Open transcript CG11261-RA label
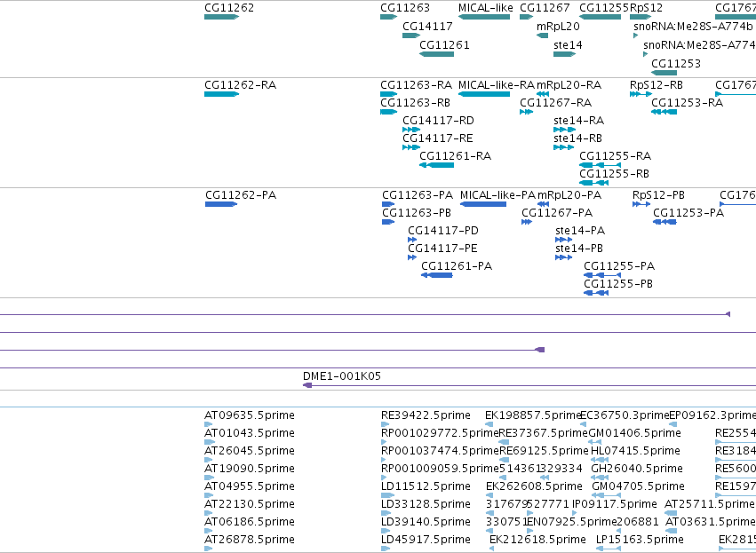756x553 pixels. tap(455, 155)
